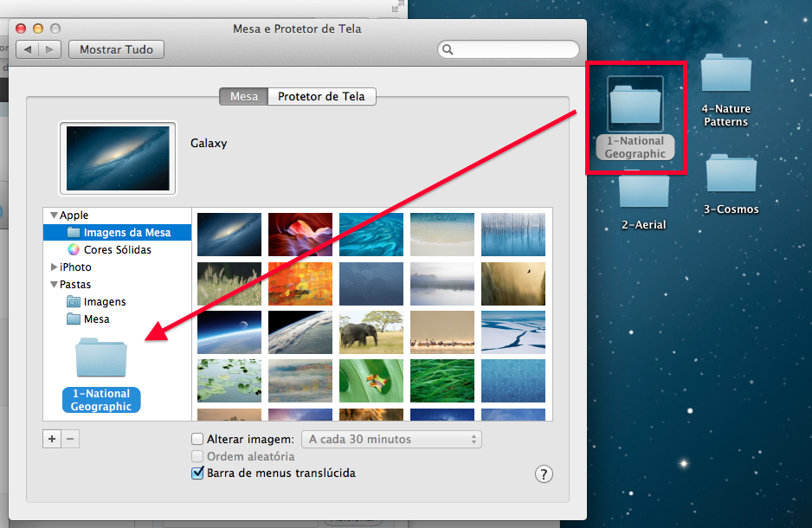Select the Mesa tab
Image resolution: width=812 pixels, height=528 pixels.
[243, 96]
